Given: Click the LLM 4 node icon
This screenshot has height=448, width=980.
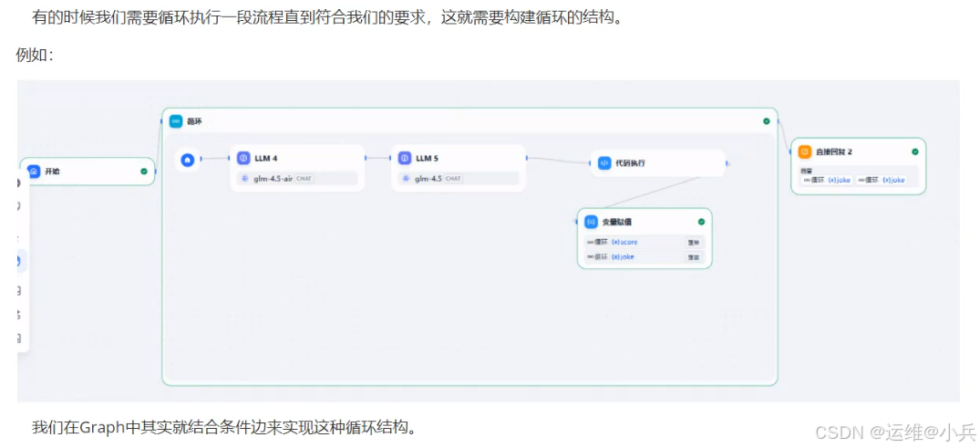Looking at the screenshot, I should (243, 158).
